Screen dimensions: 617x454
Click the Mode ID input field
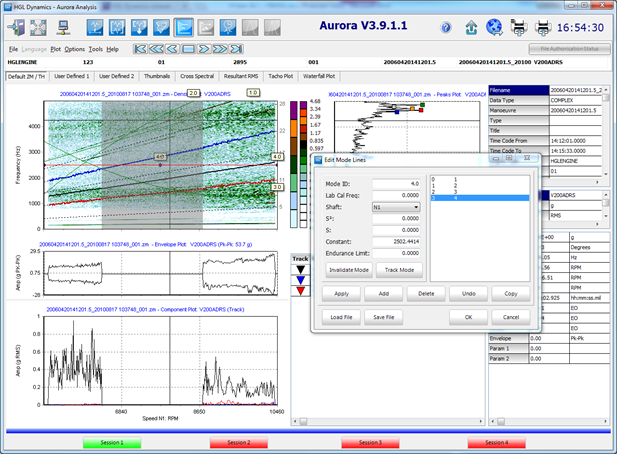pyautogui.click(x=396, y=184)
